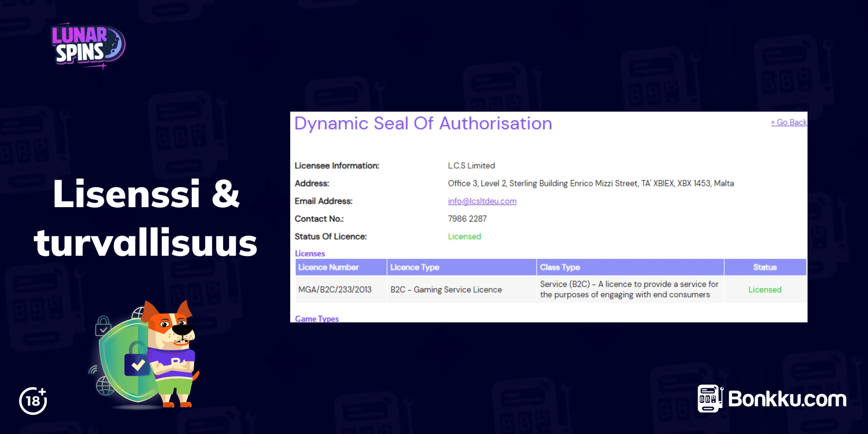Click the Bonkku.com slot machine logo icon
This screenshot has height=434, width=868.
(710, 399)
